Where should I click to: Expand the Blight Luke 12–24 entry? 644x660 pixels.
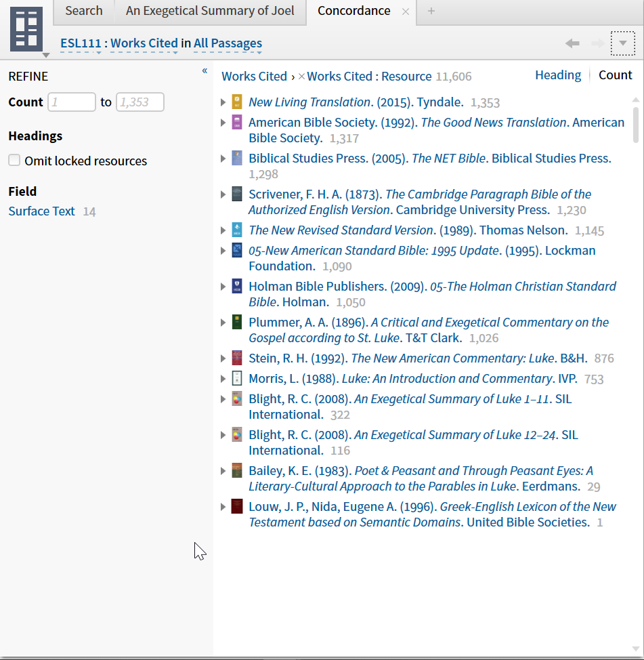[223, 434]
